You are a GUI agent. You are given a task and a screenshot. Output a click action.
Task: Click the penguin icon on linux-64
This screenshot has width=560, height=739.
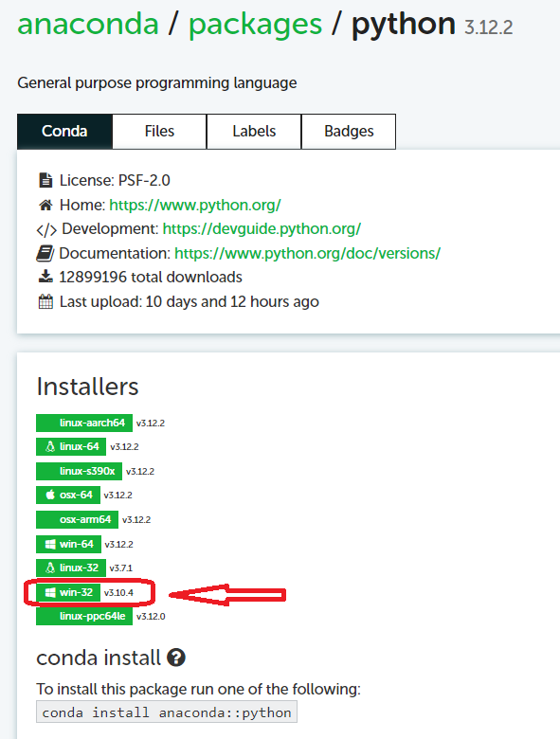50,446
